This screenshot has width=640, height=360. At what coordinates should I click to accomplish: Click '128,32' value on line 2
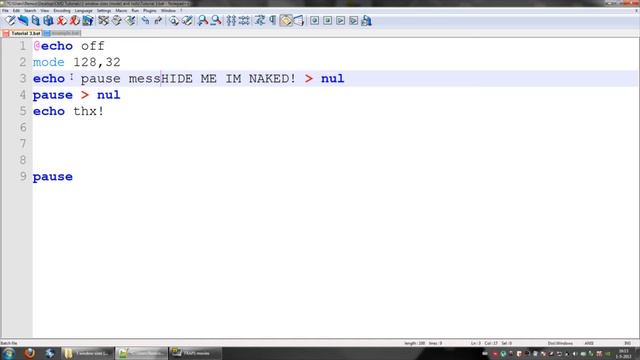coord(97,62)
